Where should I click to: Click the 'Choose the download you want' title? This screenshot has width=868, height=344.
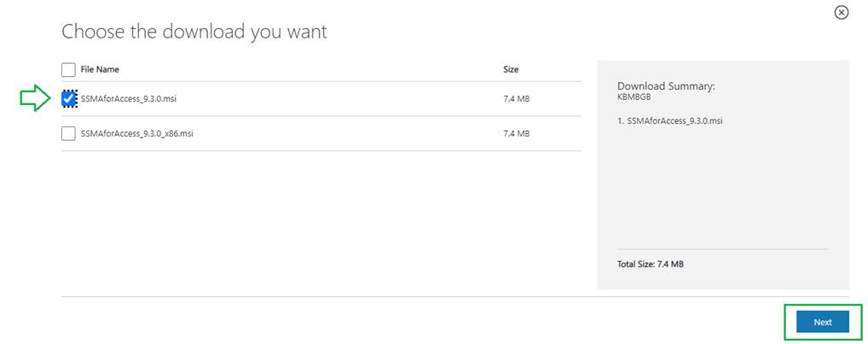click(x=194, y=32)
